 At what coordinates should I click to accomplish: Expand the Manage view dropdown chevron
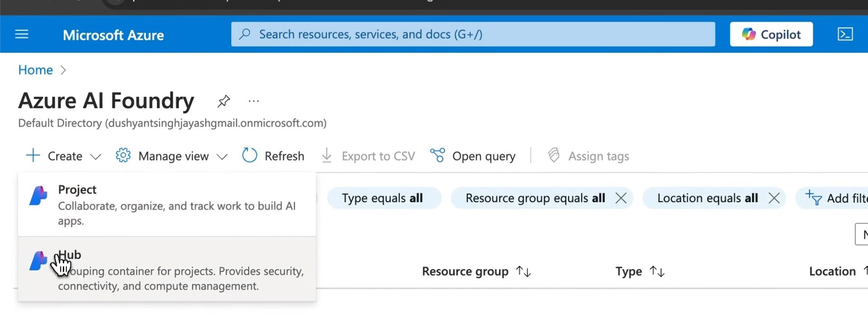coord(222,156)
